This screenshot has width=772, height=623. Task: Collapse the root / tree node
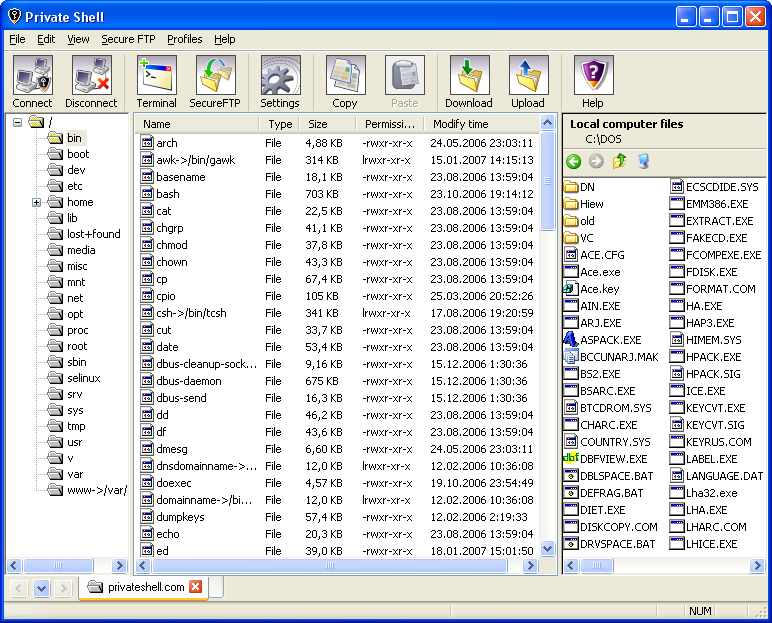pyautogui.click(x=18, y=122)
